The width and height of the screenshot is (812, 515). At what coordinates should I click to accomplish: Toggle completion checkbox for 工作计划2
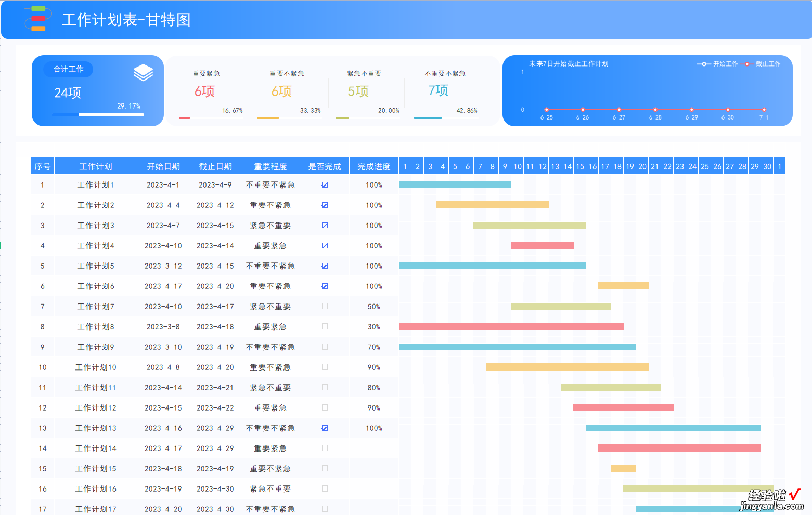(325, 205)
